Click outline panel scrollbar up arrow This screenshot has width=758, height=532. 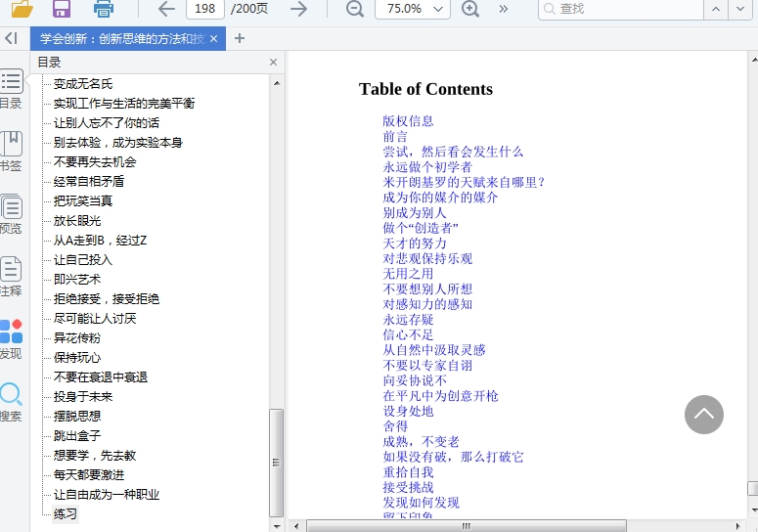click(x=277, y=83)
